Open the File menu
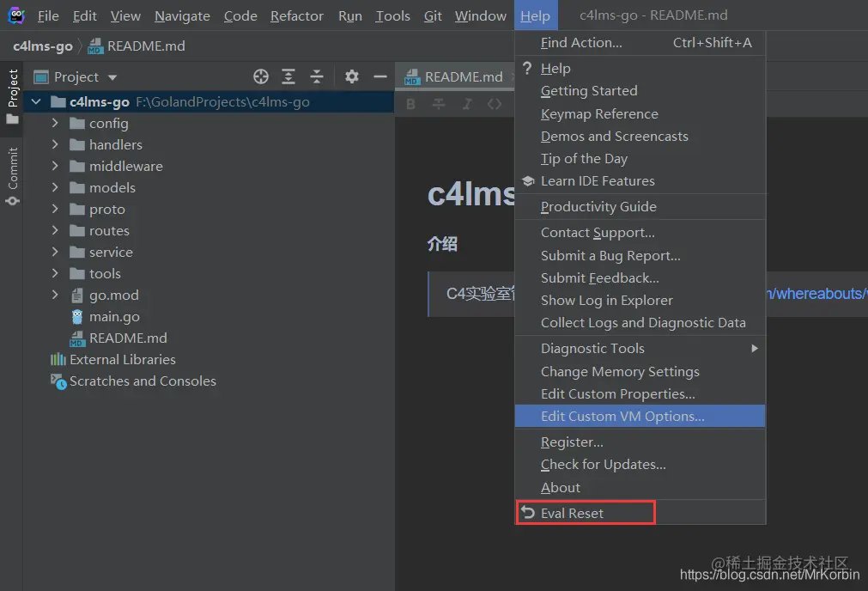The image size is (868, 591). [x=48, y=16]
